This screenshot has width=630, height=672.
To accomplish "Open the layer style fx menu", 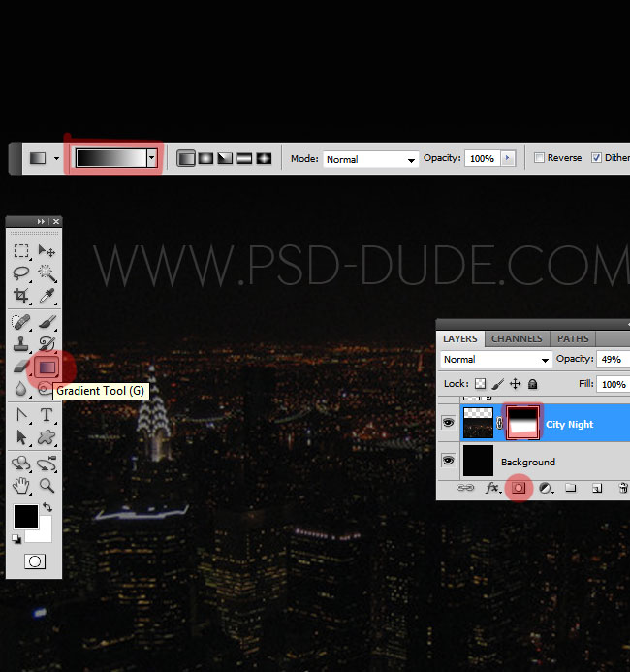I will click(492, 488).
